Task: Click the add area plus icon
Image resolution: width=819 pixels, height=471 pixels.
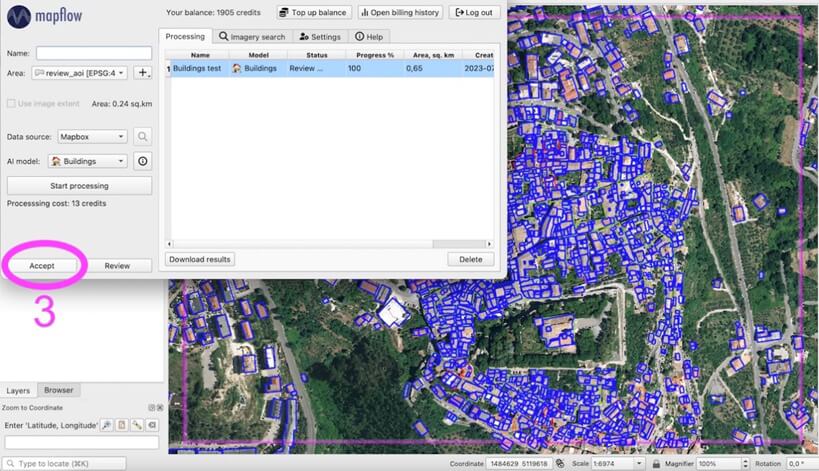Action: (x=143, y=73)
